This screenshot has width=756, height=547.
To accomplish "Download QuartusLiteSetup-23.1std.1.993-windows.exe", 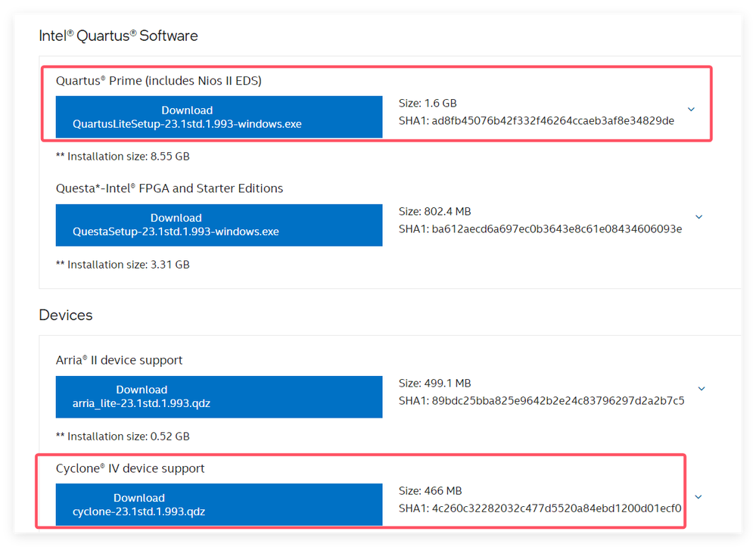I will pos(219,117).
